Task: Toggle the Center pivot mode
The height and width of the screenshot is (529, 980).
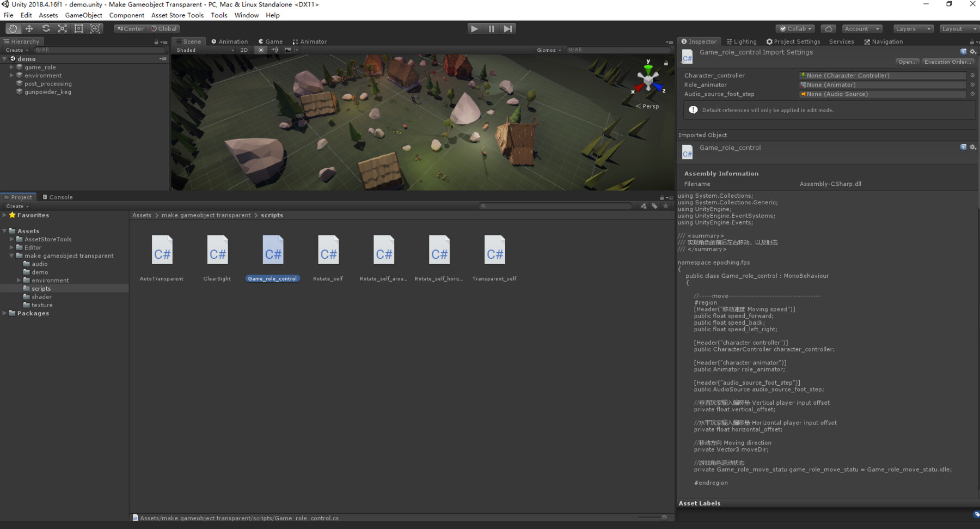Action: coord(129,28)
